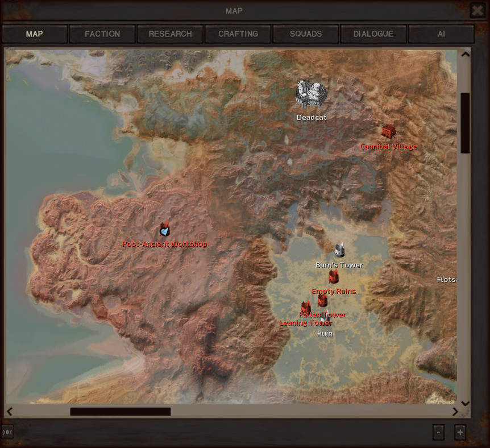Click the Post-Ancient Workshop label
This screenshot has width=490, height=448.
164,244
